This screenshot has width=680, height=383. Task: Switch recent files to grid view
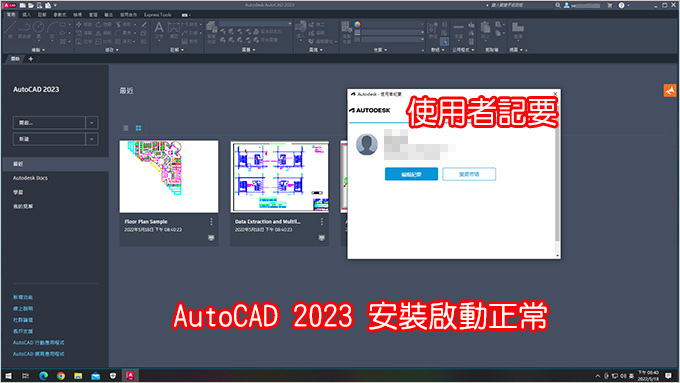(x=138, y=128)
